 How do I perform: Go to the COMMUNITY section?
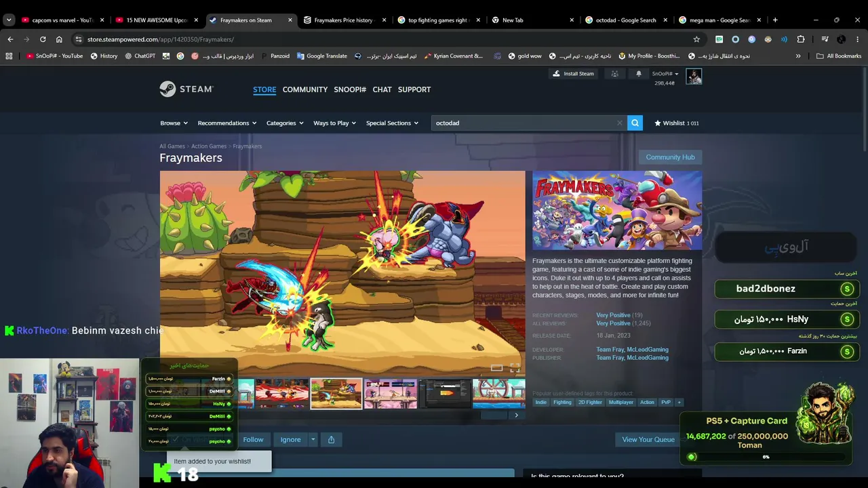305,89
